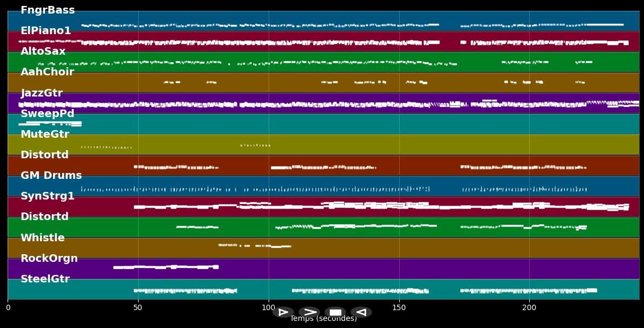The height and width of the screenshot is (328, 644).
Task: Select the FngrBass track label
Action: pos(48,10)
